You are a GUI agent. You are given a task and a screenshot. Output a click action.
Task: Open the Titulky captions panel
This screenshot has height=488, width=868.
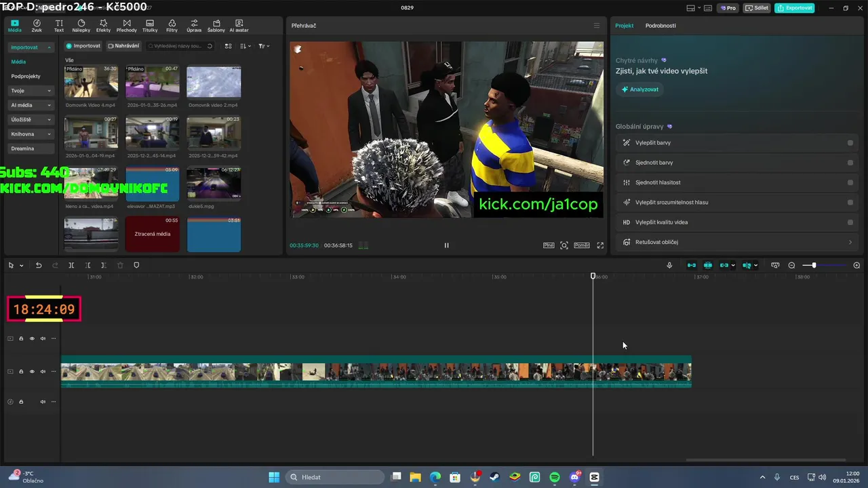click(150, 26)
